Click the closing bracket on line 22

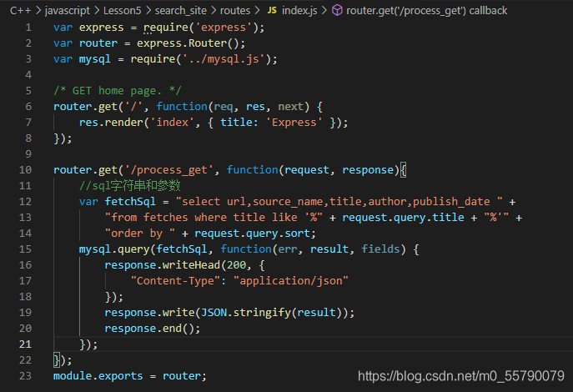point(56,360)
